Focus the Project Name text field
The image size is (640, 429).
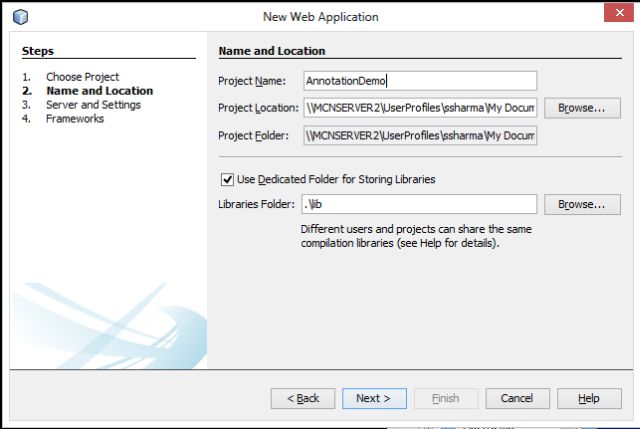click(419, 81)
